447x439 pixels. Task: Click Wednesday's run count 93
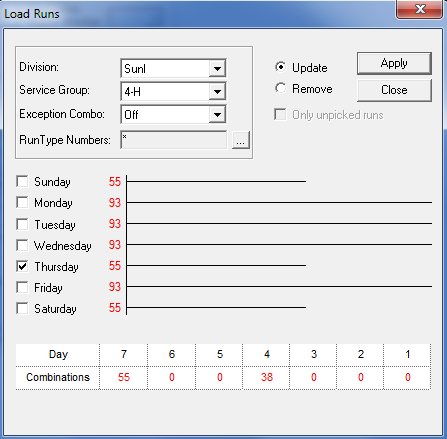114,245
